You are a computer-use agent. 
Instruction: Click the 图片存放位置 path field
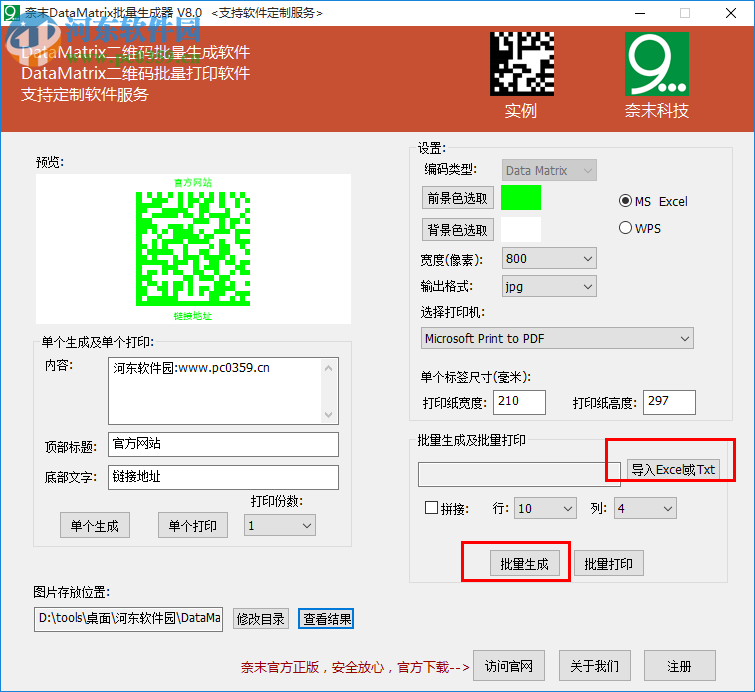point(128,619)
